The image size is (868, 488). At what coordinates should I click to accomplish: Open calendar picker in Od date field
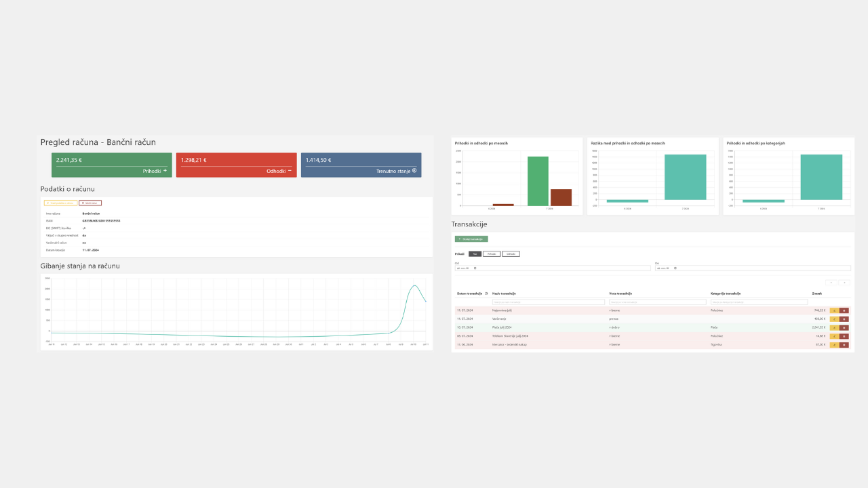click(x=475, y=268)
